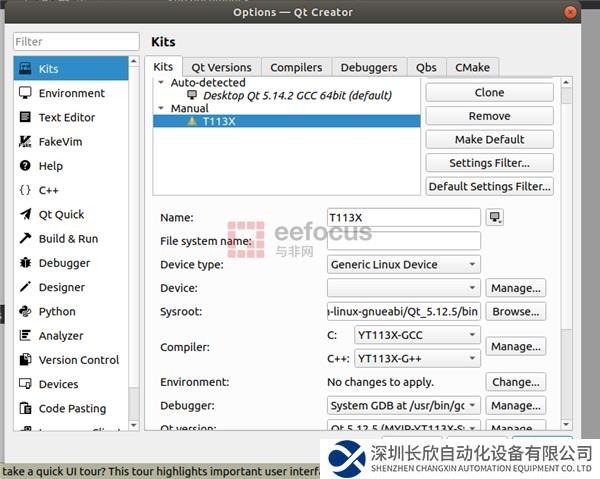This screenshot has height=479, width=600.
Task: Click the kit icon button next to Name
Action: tap(495, 217)
